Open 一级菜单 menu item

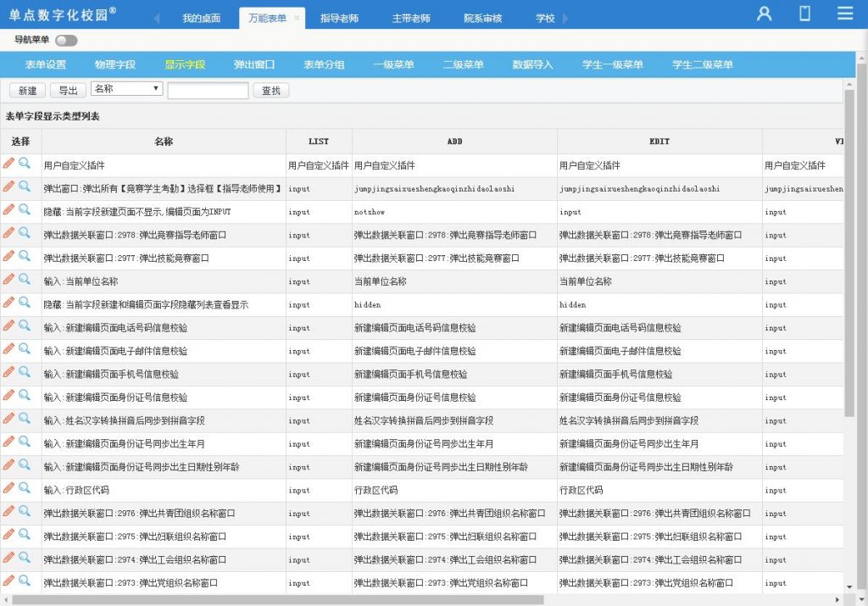point(393,64)
